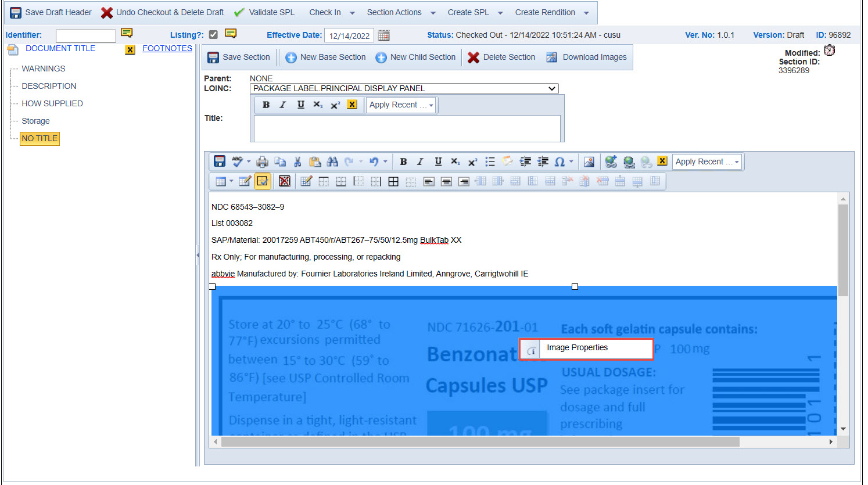
Task: Click the editor vertical scrollbar thumb
Action: tap(843, 250)
